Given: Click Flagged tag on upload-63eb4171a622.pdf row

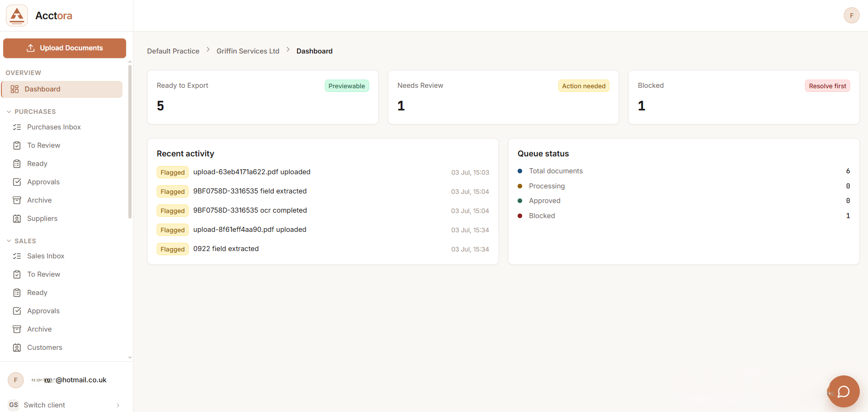Looking at the screenshot, I should 173,172.
